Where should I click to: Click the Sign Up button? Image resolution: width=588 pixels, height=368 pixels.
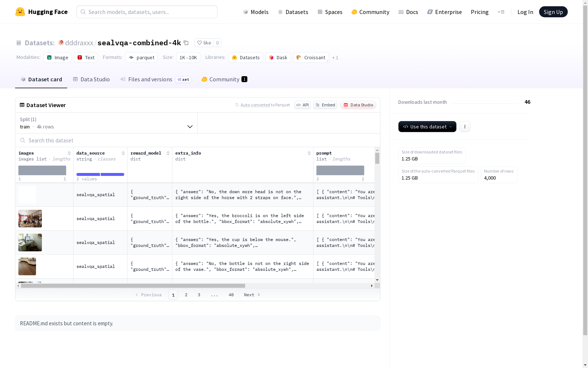click(553, 12)
